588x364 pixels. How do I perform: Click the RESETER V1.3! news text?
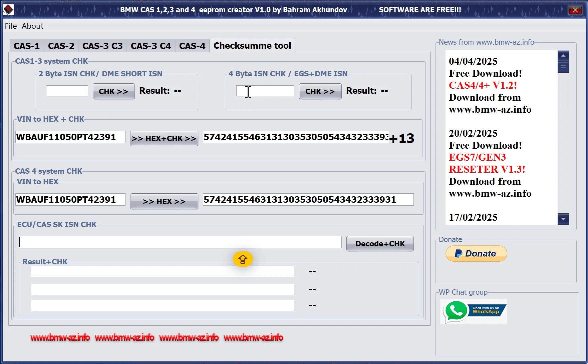(x=487, y=169)
